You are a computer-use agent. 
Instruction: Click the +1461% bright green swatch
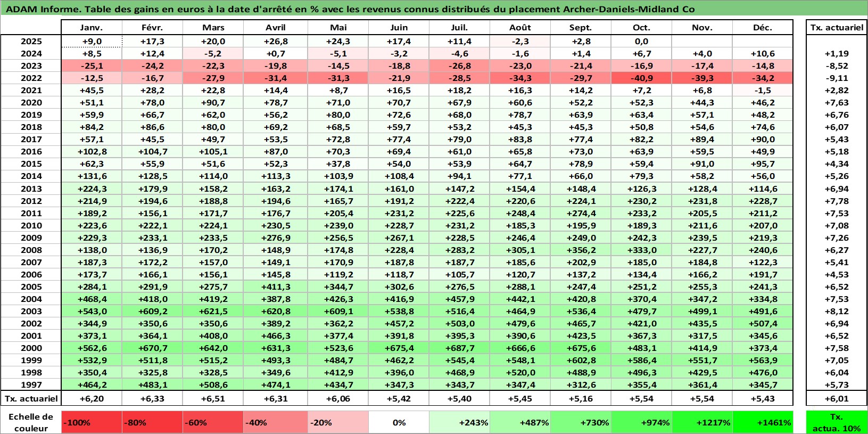(x=763, y=422)
